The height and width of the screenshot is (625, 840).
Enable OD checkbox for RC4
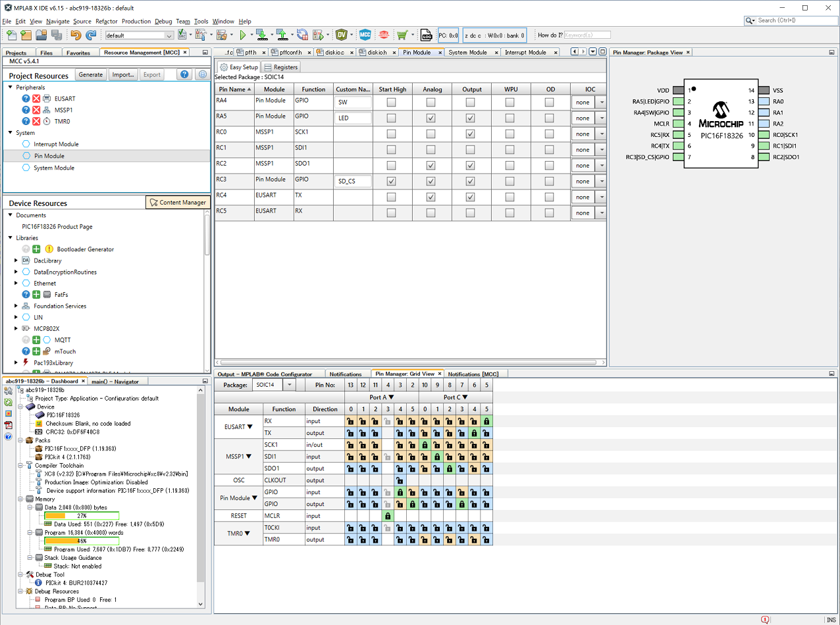(549, 197)
